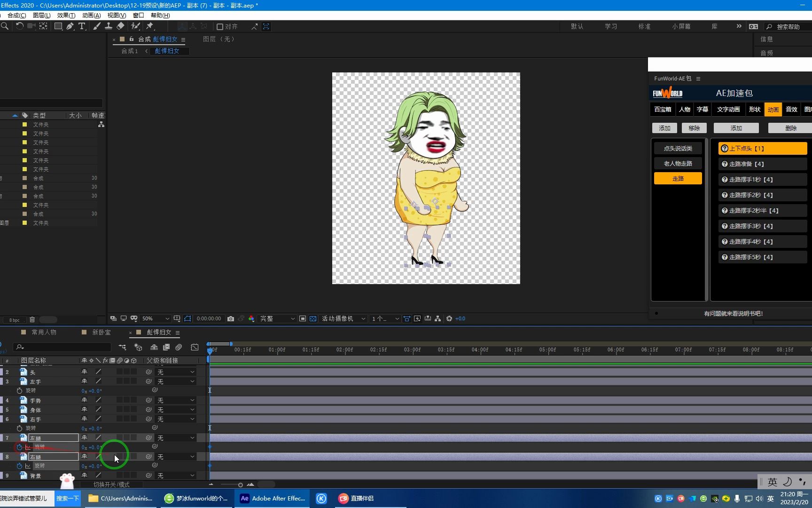Screen dimensions: 812x508
Task: Select the 走路摆手3秒 preset
Action: point(762,226)
